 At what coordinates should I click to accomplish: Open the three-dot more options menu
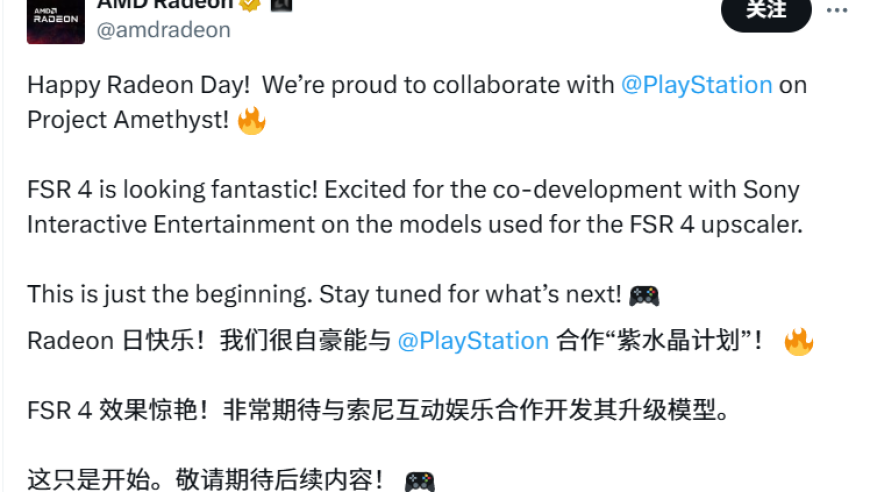(x=837, y=10)
